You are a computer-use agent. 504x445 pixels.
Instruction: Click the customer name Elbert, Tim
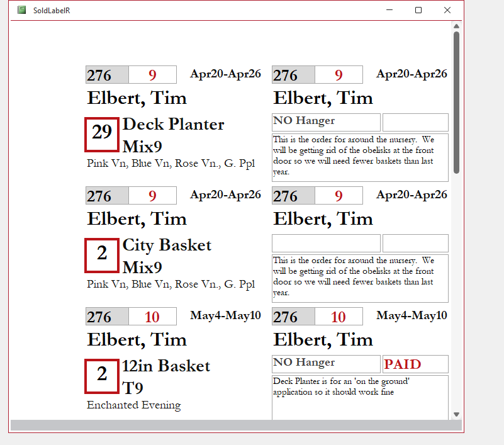(x=135, y=98)
